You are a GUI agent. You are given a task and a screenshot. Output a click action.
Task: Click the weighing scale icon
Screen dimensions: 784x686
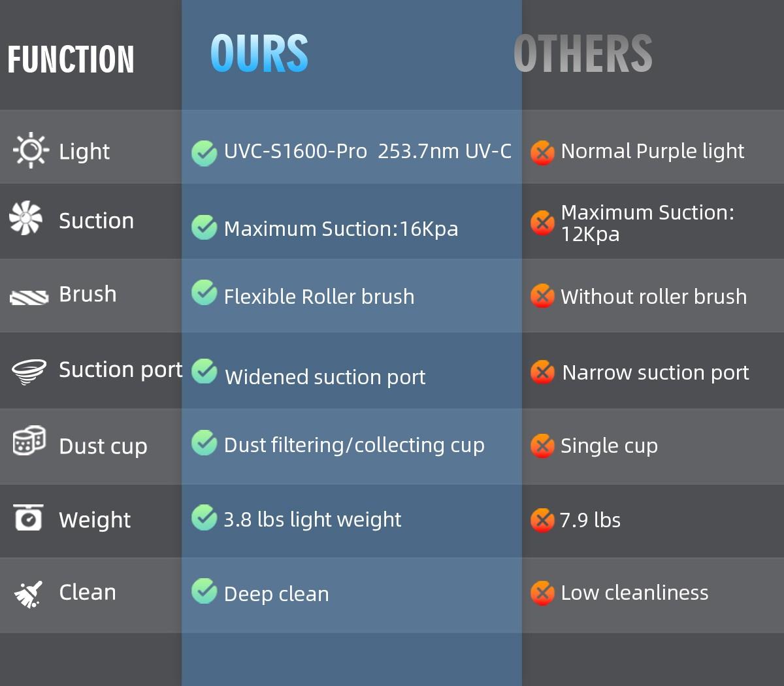(x=28, y=517)
